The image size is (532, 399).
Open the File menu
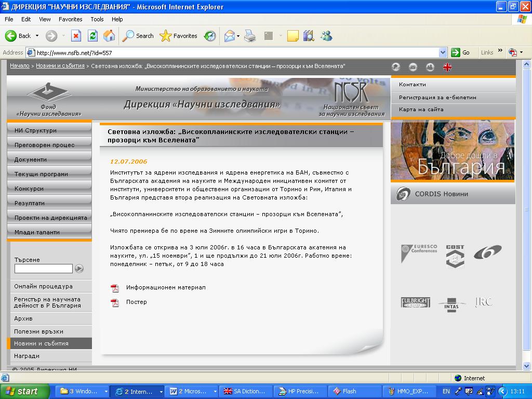(x=9, y=19)
